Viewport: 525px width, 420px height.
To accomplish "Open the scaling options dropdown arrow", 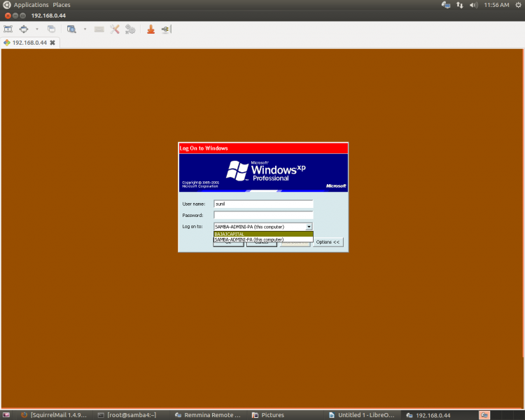I will [x=85, y=29].
